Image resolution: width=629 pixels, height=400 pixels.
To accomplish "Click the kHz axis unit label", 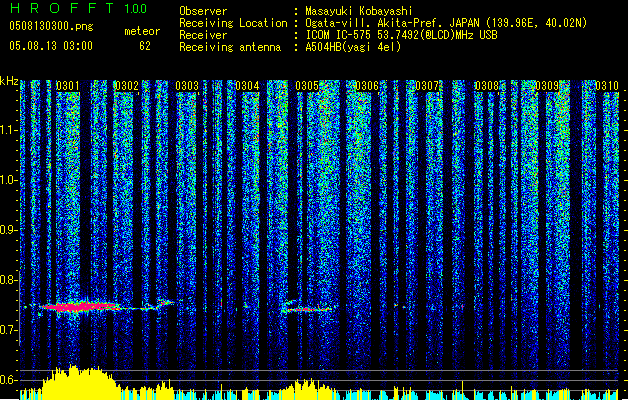I will [9, 81].
